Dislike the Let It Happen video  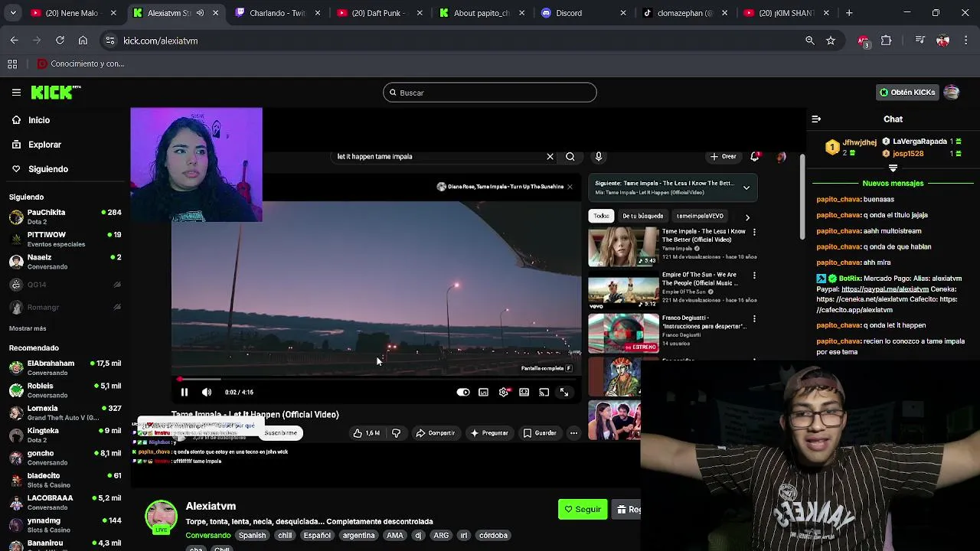click(x=396, y=433)
